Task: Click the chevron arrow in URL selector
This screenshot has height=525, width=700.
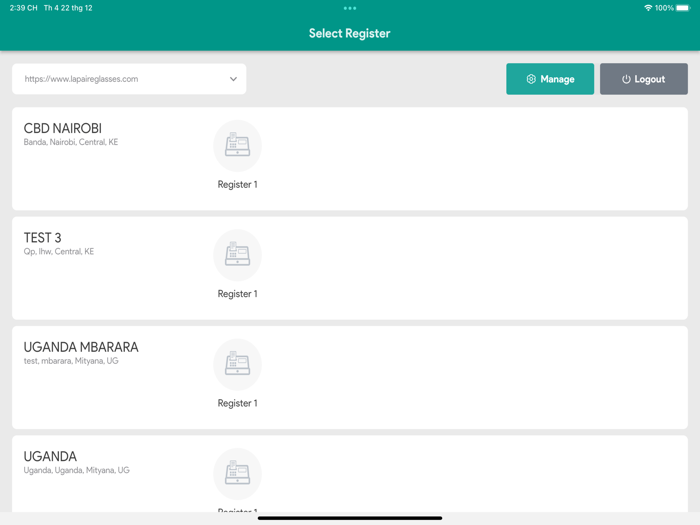Action: click(233, 79)
